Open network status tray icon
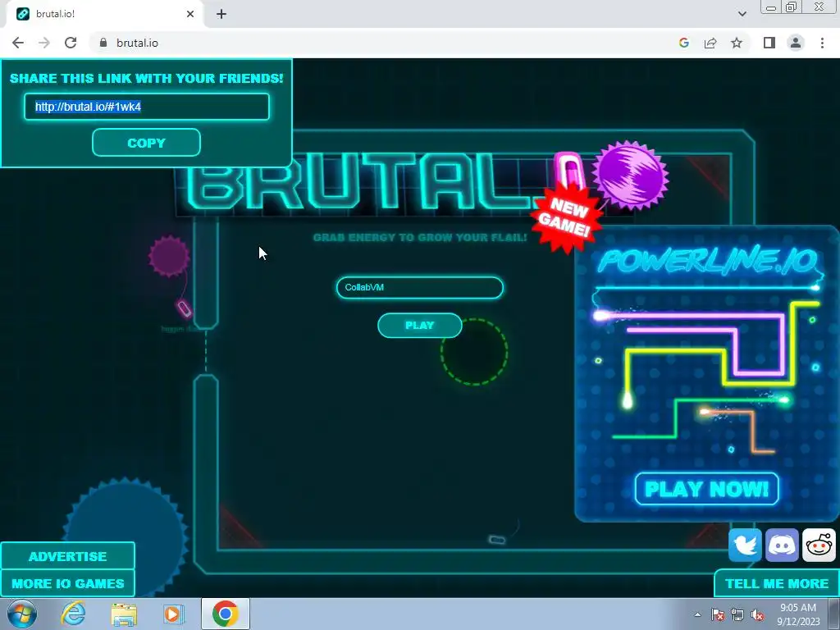Viewport: 840px width, 630px height. (737, 614)
